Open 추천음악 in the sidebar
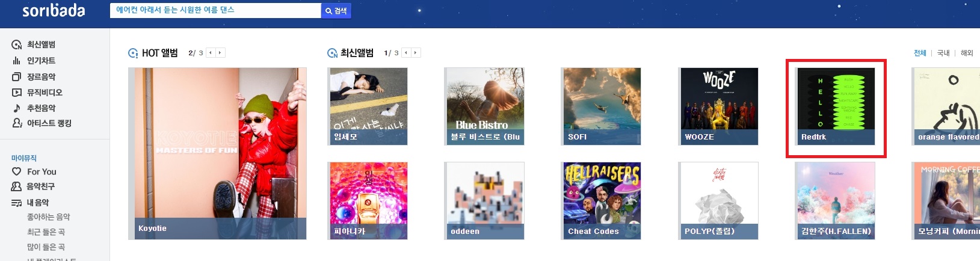This screenshot has width=980, height=261. tap(41, 108)
